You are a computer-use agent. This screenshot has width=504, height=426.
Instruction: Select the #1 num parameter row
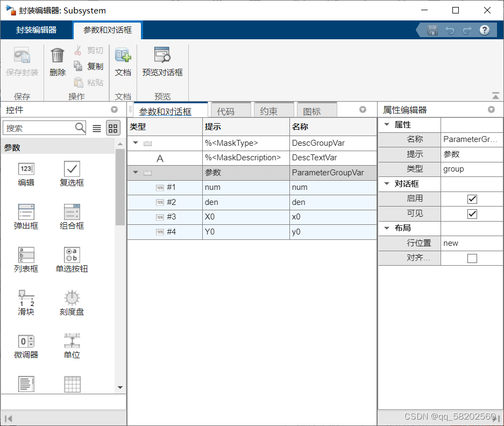pyautogui.click(x=252, y=187)
